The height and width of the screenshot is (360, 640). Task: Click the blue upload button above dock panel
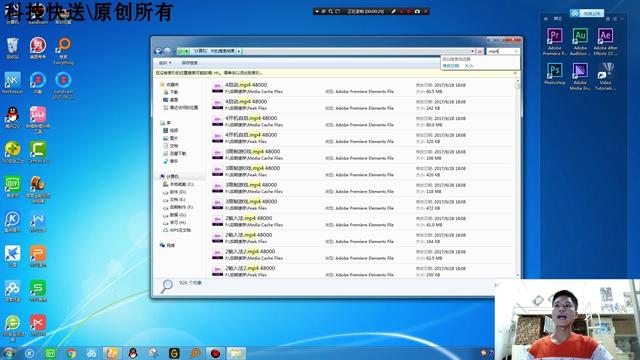pos(587,13)
